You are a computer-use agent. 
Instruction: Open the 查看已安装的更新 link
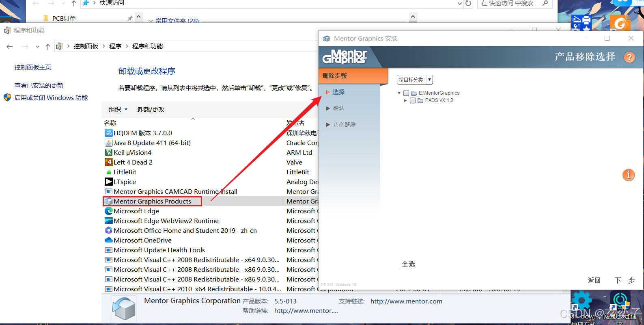coord(39,86)
